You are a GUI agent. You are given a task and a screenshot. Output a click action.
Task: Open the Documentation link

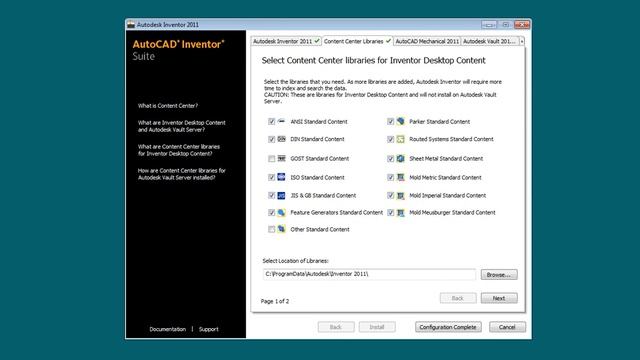[x=167, y=329]
